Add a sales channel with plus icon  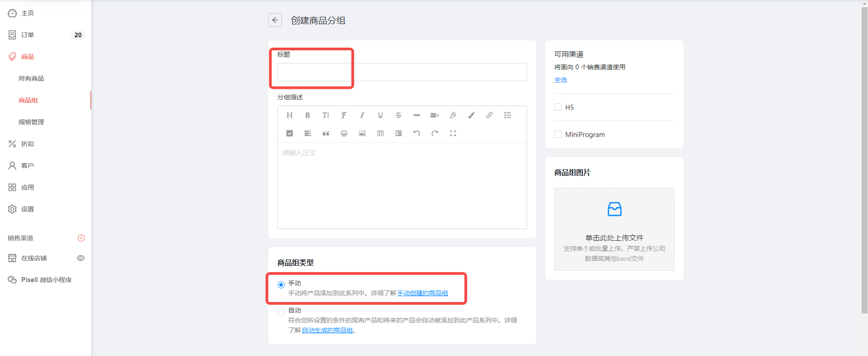coord(81,238)
